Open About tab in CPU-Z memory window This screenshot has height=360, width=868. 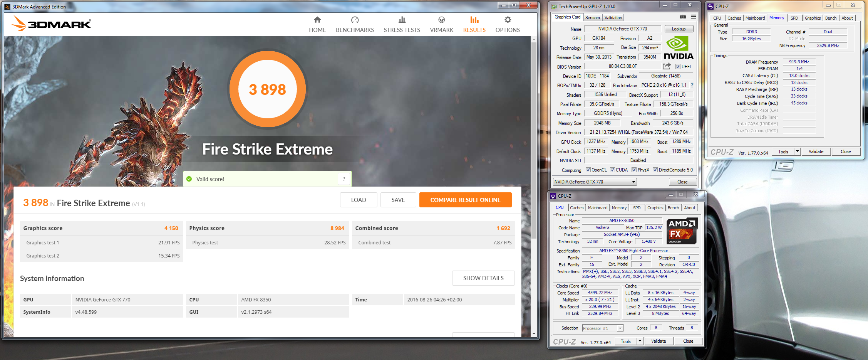[x=847, y=18]
